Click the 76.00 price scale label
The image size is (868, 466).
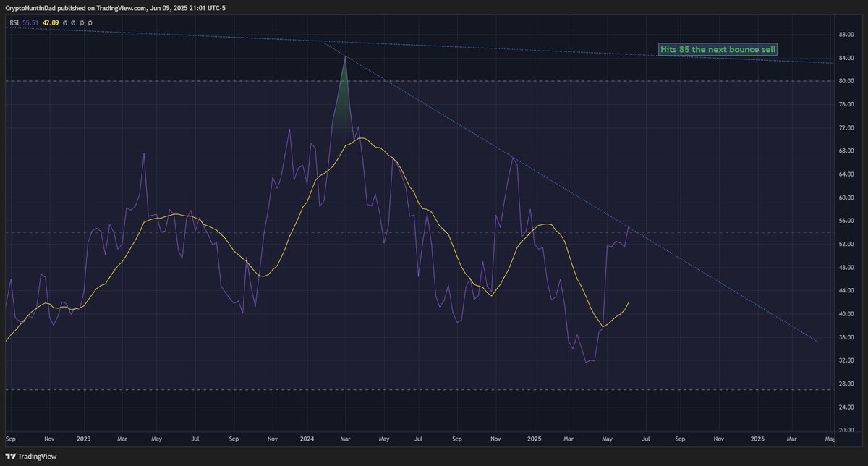848,104
